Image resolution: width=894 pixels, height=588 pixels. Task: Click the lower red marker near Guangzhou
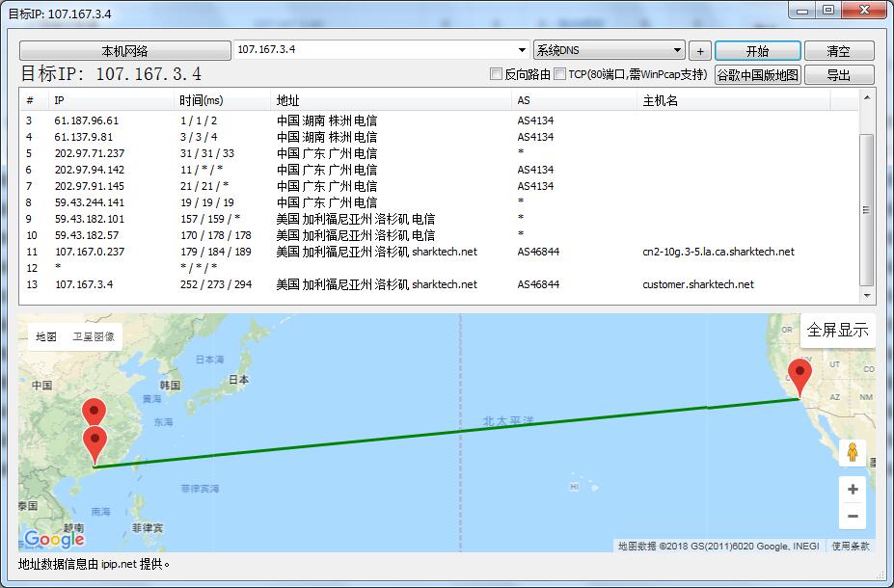tap(95, 442)
